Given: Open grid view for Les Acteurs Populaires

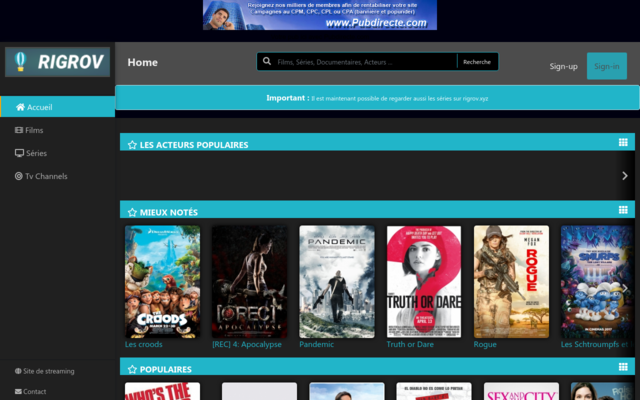Looking at the screenshot, I should [x=623, y=142].
